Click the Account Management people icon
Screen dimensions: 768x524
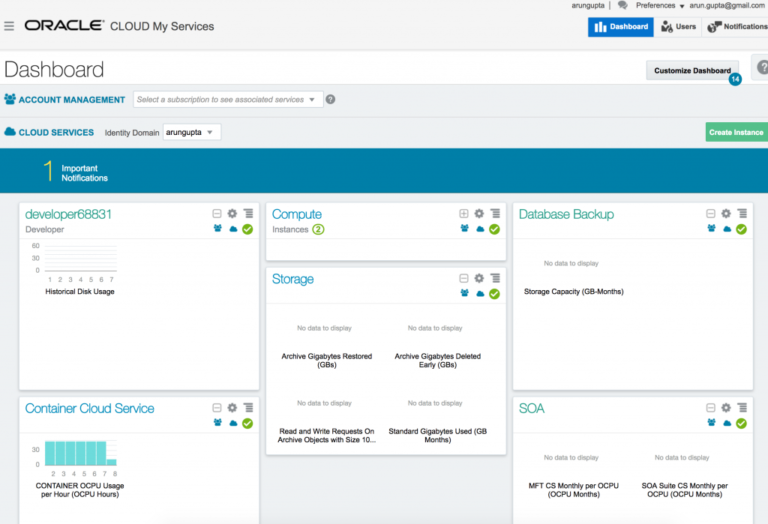10,99
